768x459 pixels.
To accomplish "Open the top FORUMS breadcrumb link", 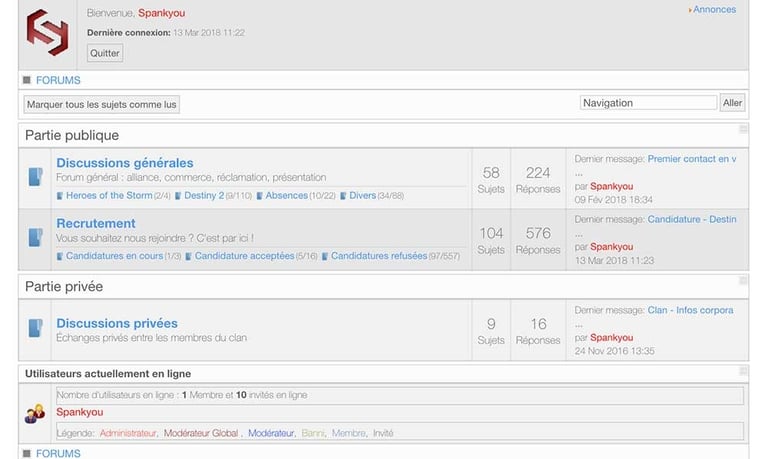I will 58,80.
